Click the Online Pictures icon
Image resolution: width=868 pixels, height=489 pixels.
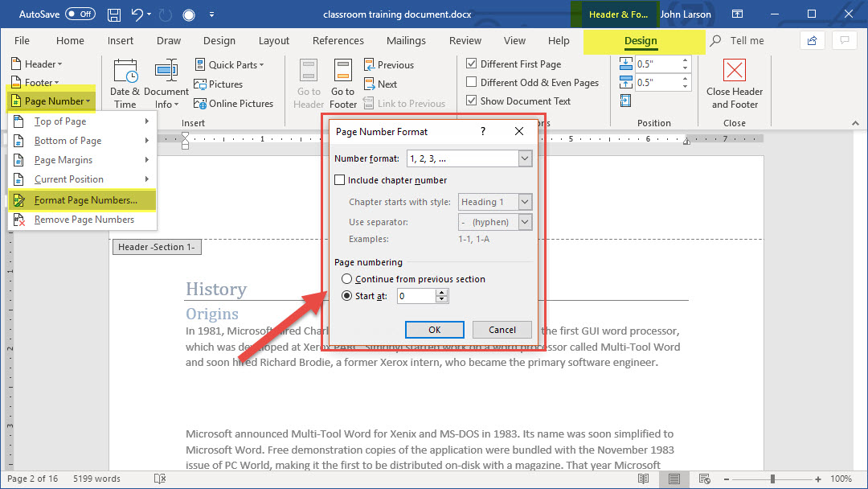tap(202, 104)
